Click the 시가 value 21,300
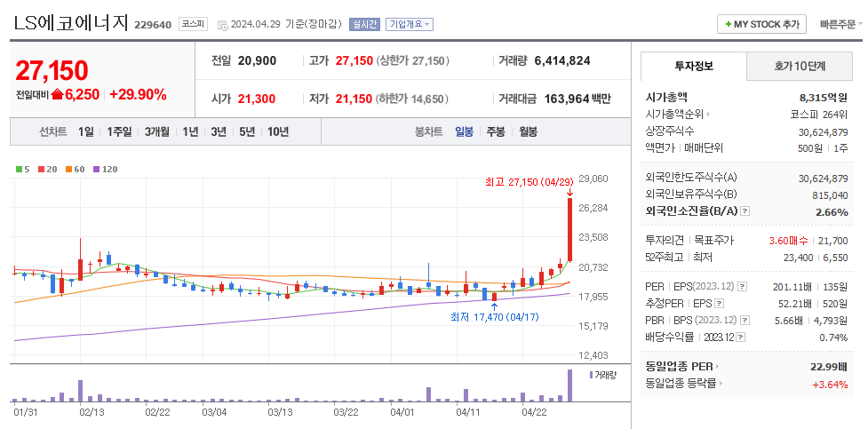The height and width of the screenshot is (429, 868). pos(256,99)
